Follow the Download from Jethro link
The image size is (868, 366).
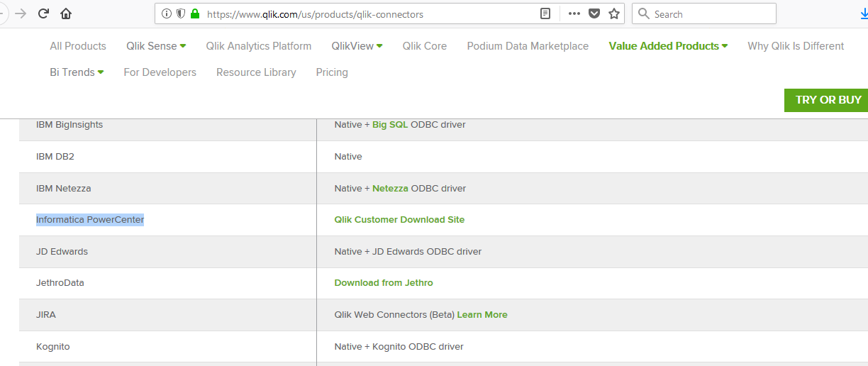pos(384,283)
